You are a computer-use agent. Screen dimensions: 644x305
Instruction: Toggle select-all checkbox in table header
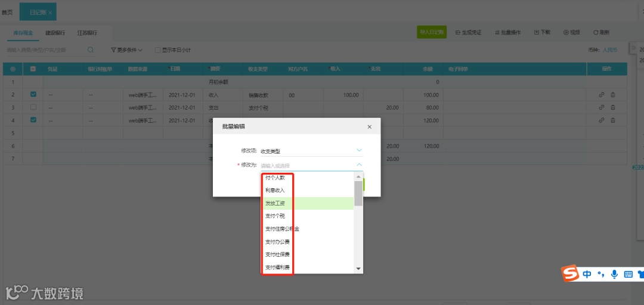pos(33,69)
